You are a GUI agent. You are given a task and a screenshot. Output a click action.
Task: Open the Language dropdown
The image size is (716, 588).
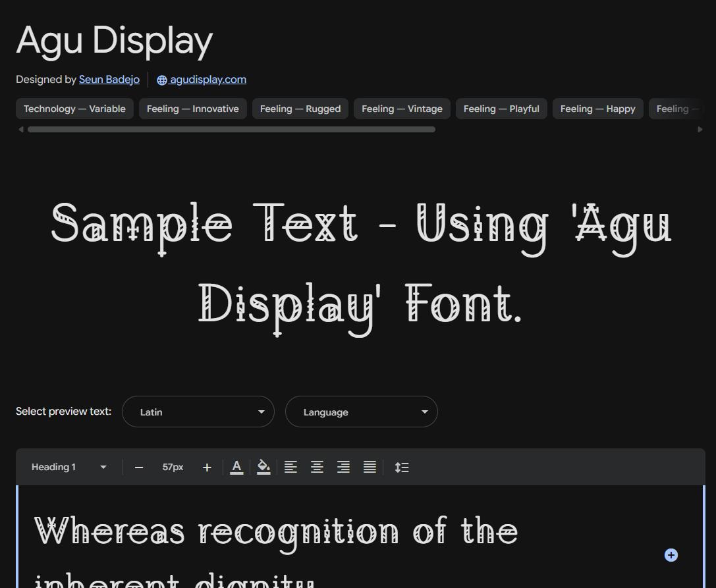362,412
